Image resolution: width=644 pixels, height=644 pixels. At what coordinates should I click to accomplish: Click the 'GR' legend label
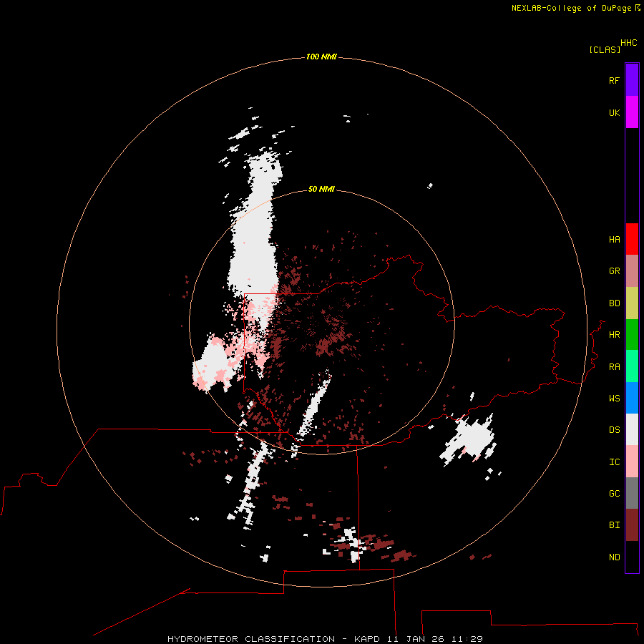tap(614, 271)
